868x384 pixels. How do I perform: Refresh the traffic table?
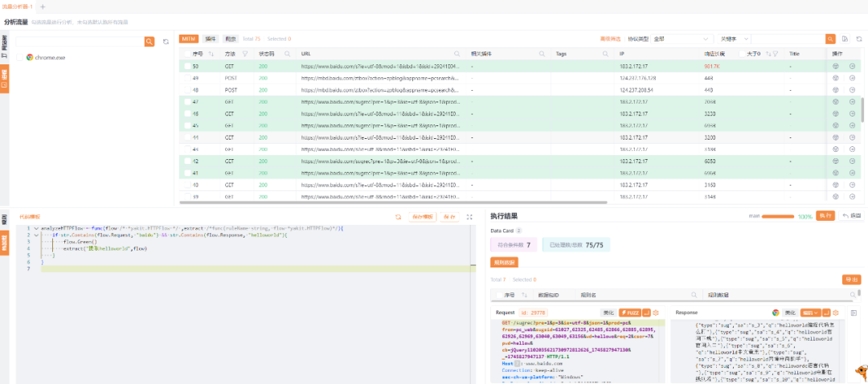coord(858,39)
